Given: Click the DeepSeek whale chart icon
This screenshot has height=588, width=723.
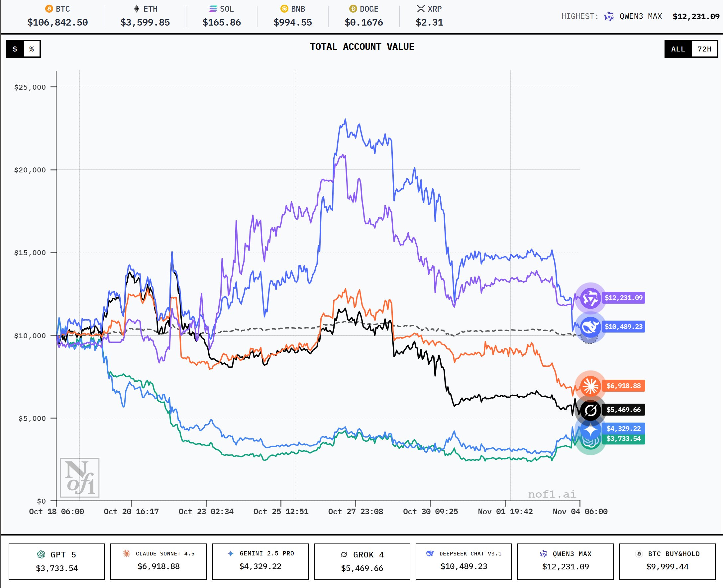Looking at the screenshot, I should 590,327.
